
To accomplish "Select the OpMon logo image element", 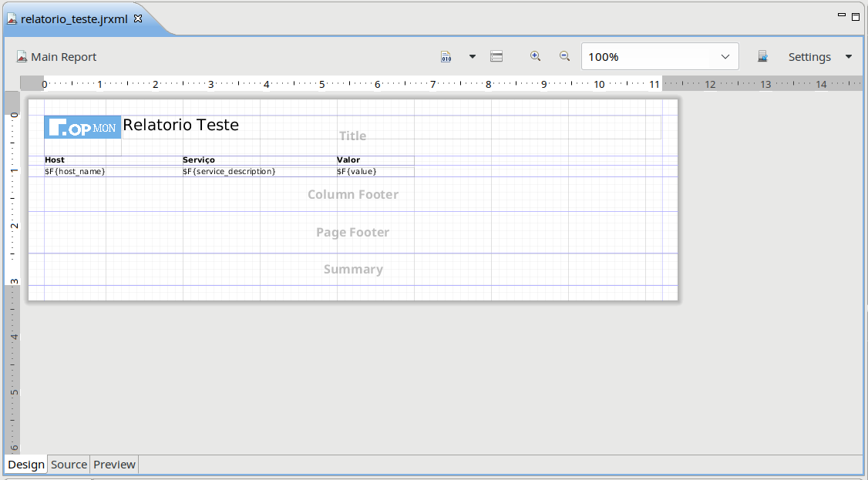I will tap(82, 128).
